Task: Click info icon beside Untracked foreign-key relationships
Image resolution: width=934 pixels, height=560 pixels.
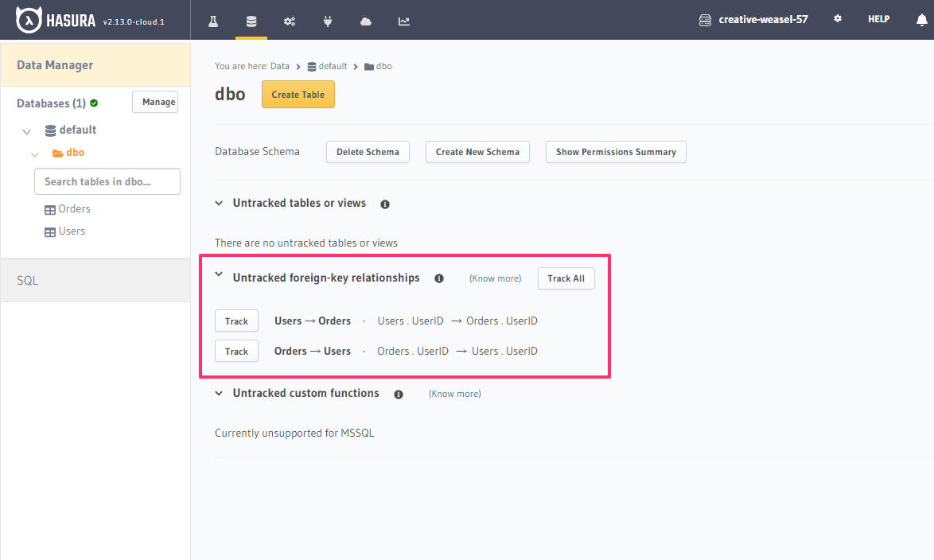Action: click(438, 278)
